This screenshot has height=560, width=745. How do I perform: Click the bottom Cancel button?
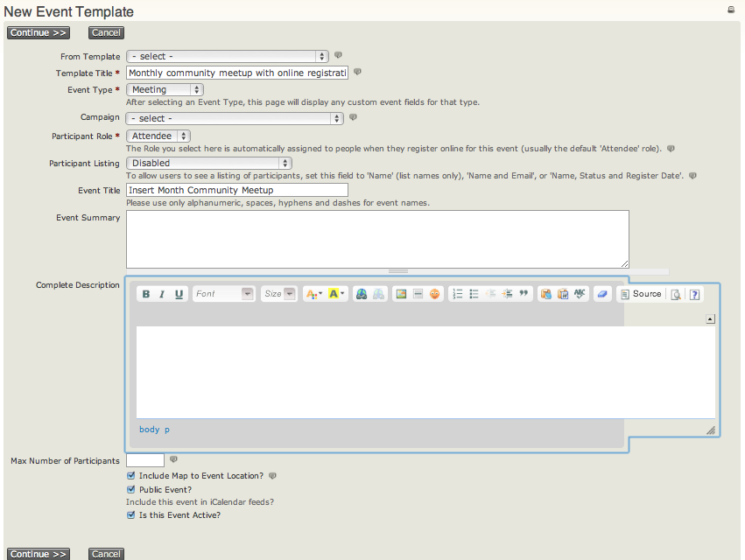coord(106,554)
